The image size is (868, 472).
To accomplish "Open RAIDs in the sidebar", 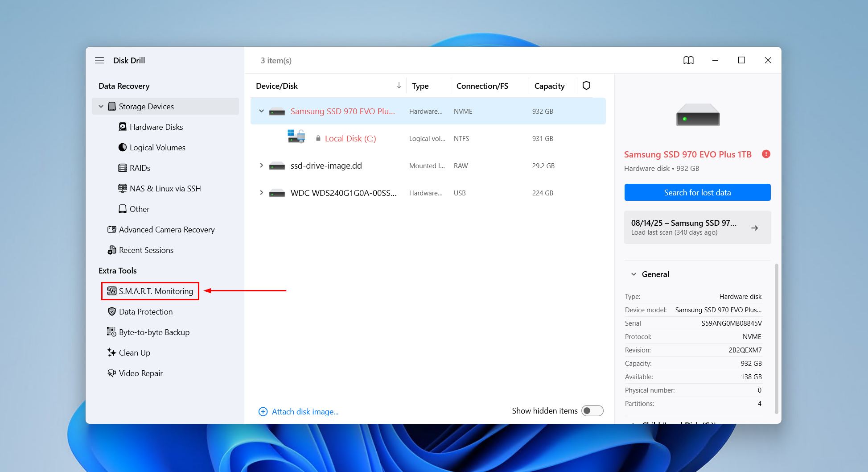I will pyautogui.click(x=140, y=168).
